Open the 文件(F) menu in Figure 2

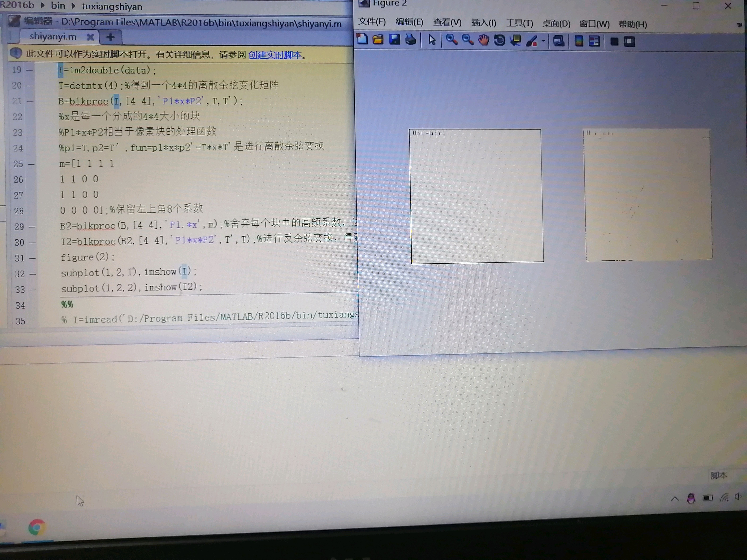[x=372, y=22]
